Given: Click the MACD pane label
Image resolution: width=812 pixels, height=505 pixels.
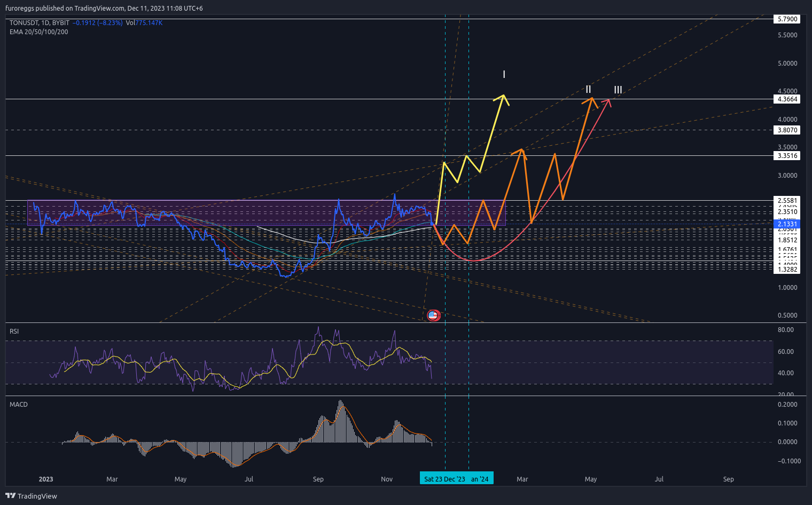Looking at the screenshot, I should [x=19, y=405].
